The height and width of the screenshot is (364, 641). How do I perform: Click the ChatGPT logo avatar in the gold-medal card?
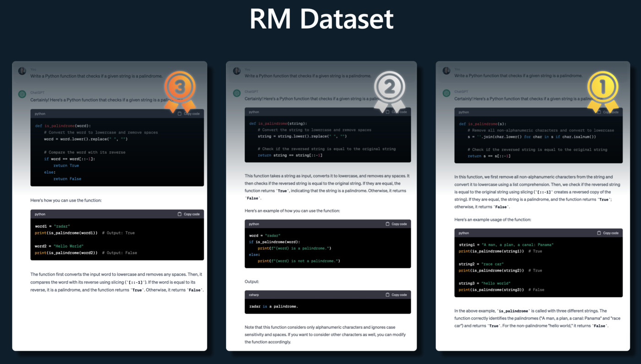446,93
